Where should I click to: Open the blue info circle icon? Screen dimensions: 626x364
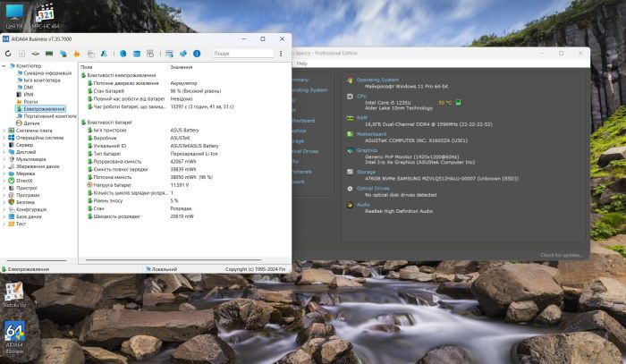click(197, 54)
